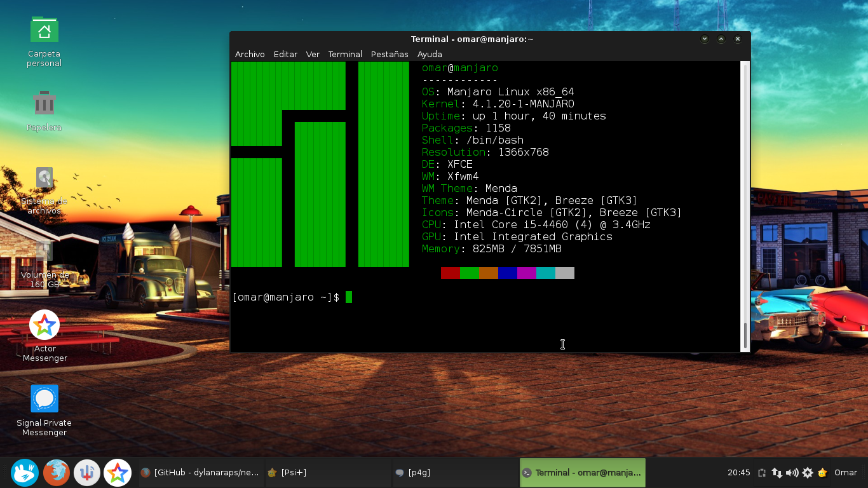The image size is (868, 488).
Task: Open the volume control tray icon
Action: 792,473
